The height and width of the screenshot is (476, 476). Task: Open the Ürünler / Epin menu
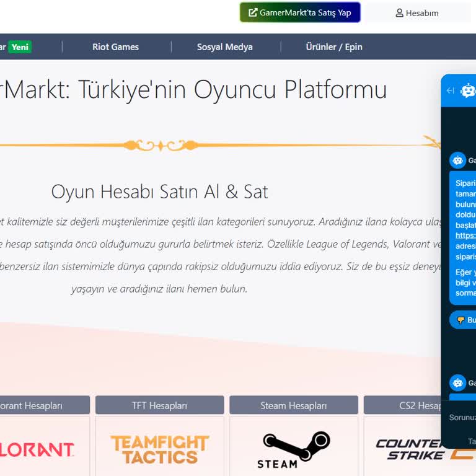click(334, 46)
